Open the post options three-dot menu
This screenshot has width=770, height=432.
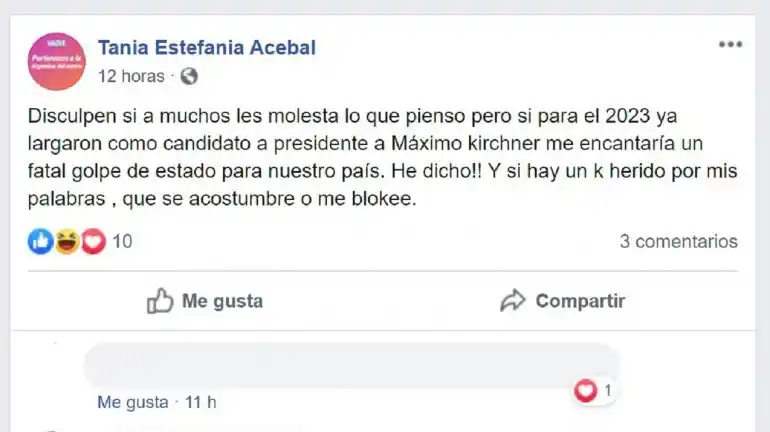[730, 45]
